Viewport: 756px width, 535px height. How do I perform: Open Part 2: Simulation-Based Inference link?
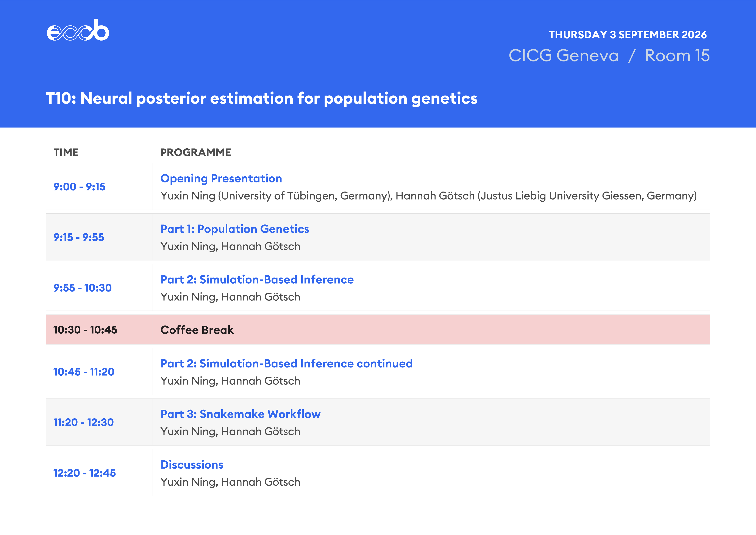click(x=257, y=279)
